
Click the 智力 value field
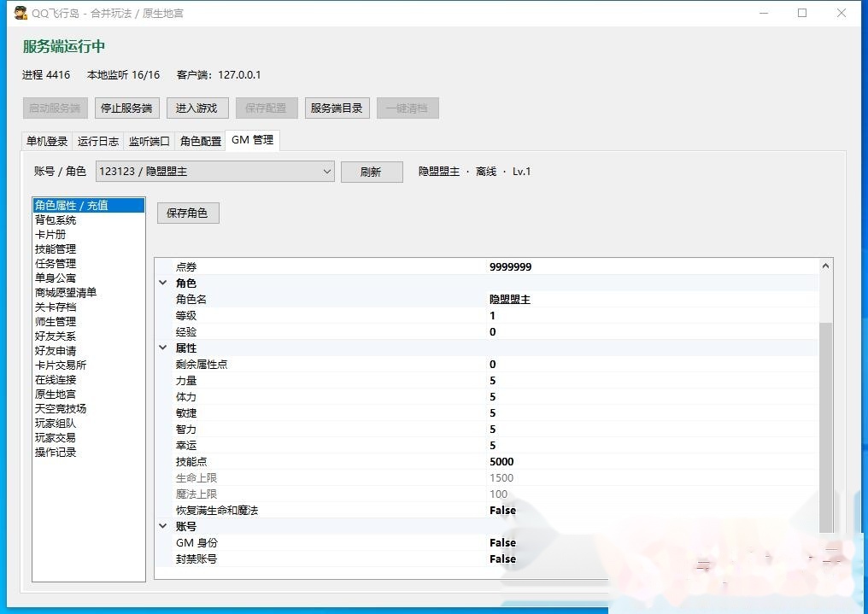point(652,429)
